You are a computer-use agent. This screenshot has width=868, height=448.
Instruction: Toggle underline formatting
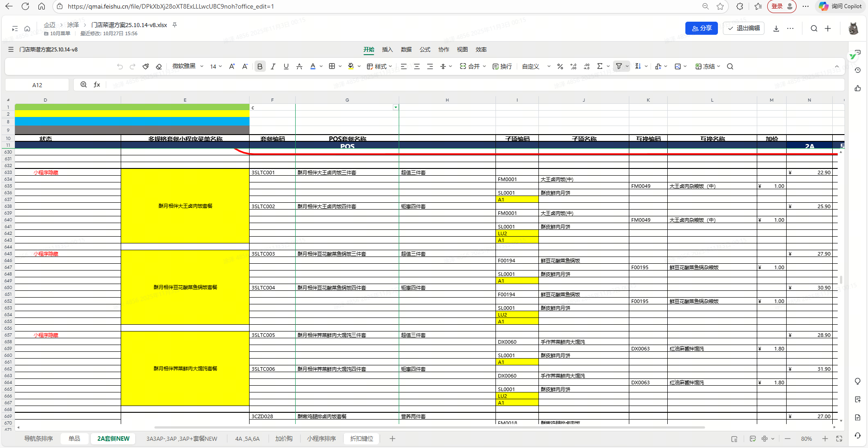click(286, 66)
